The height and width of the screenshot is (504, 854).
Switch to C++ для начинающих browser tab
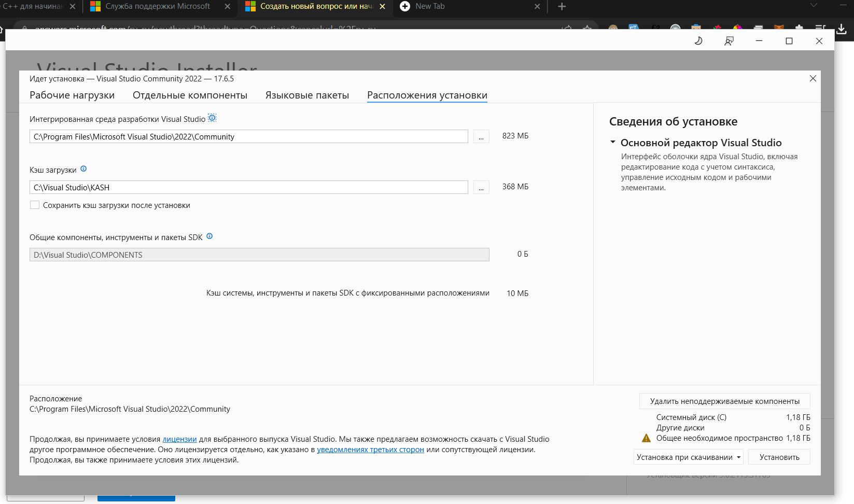click(32, 7)
